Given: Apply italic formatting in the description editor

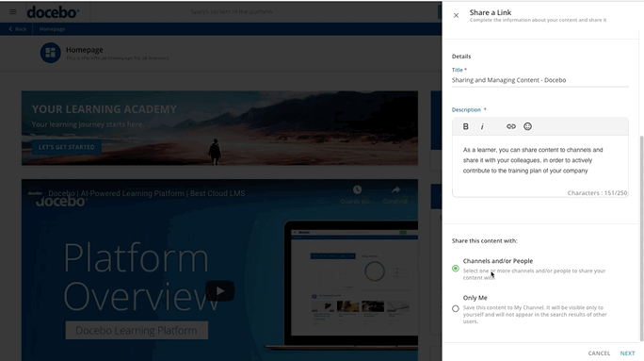Looking at the screenshot, I should coord(482,126).
